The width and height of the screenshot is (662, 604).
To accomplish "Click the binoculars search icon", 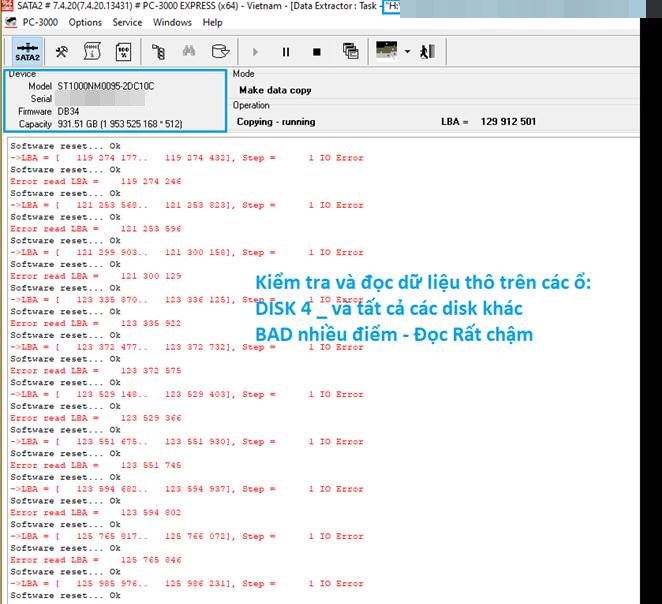I will point(189,51).
